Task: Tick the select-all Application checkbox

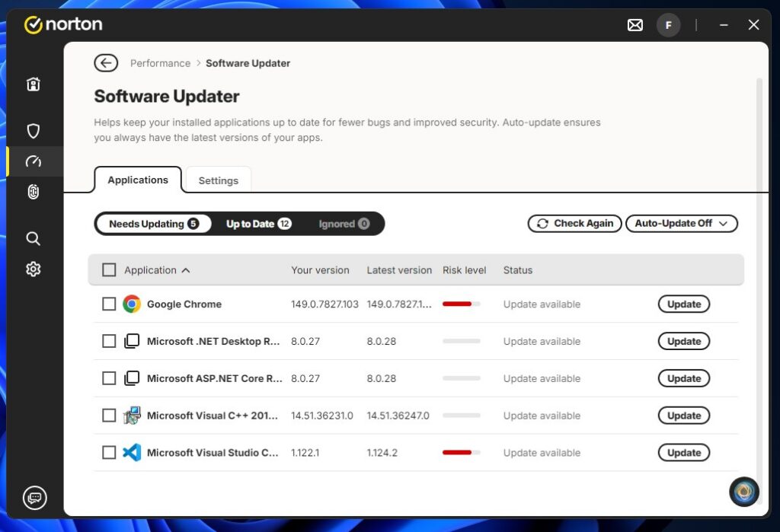Action: tap(109, 270)
